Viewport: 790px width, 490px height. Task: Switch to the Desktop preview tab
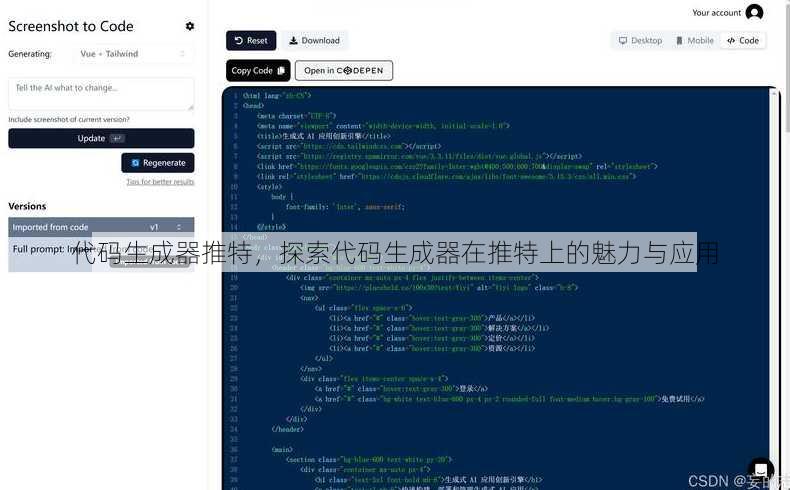point(640,40)
